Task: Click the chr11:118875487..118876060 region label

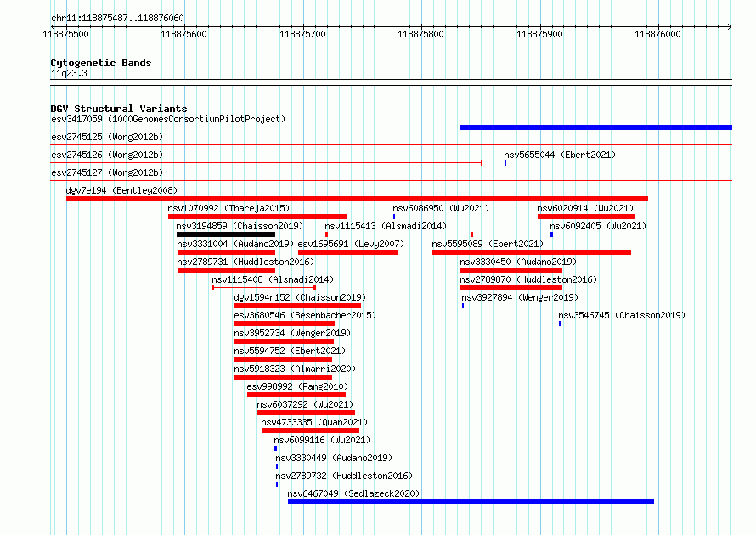Action: (117, 18)
